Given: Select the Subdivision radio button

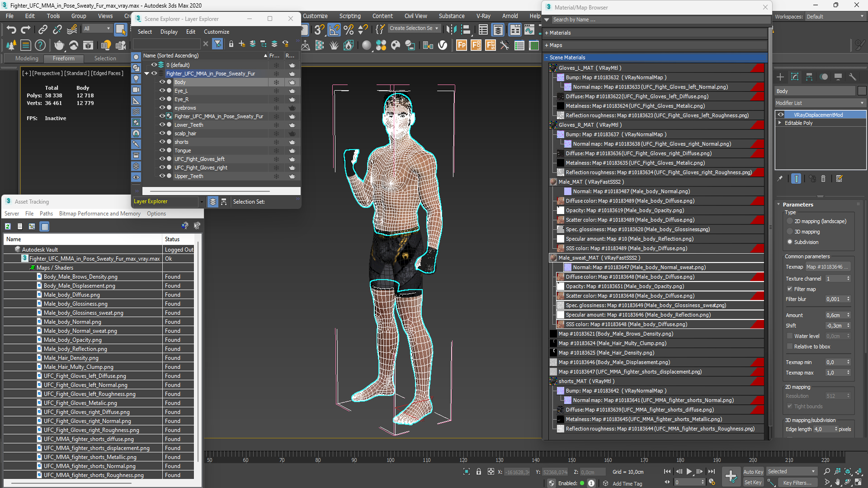Looking at the screenshot, I should [790, 242].
